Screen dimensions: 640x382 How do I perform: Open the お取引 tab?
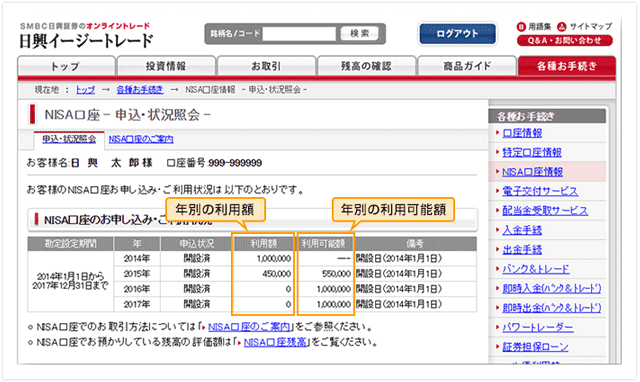[267, 66]
